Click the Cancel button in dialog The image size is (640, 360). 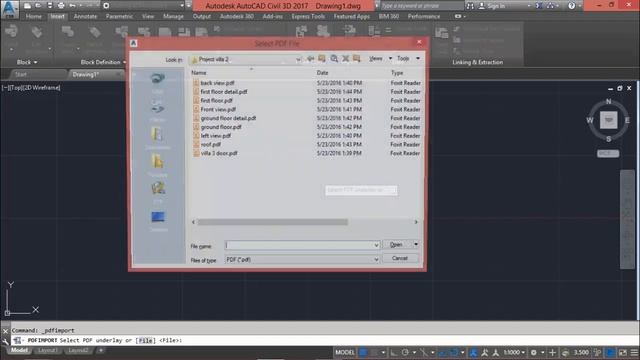point(400,258)
